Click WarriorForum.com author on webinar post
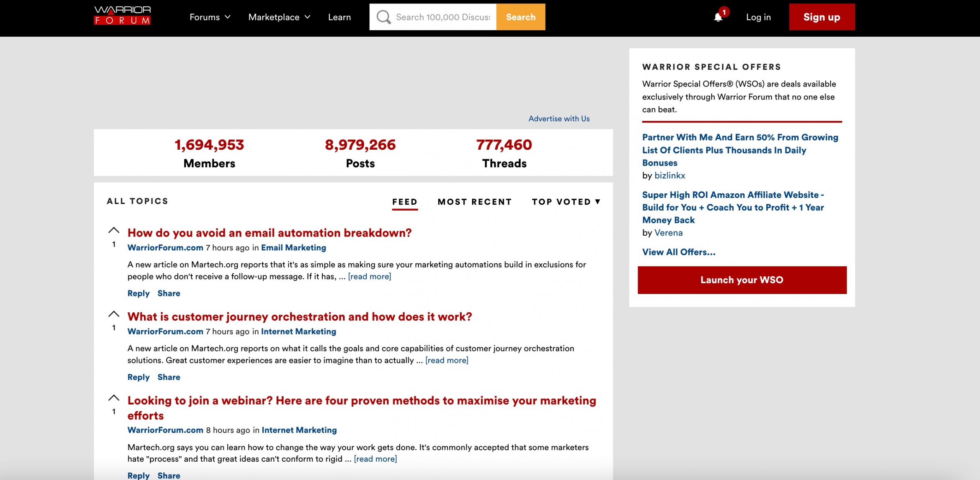The width and height of the screenshot is (980, 480). pos(165,430)
